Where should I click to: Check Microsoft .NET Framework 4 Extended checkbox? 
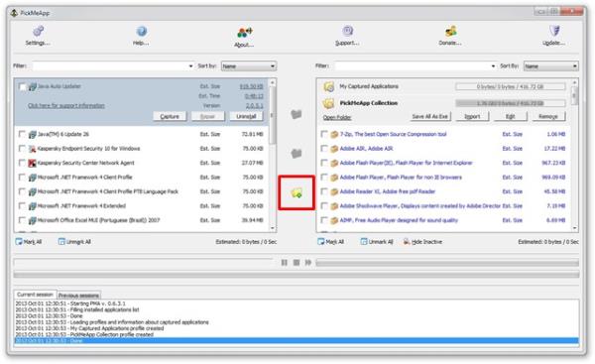tap(22, 205)
